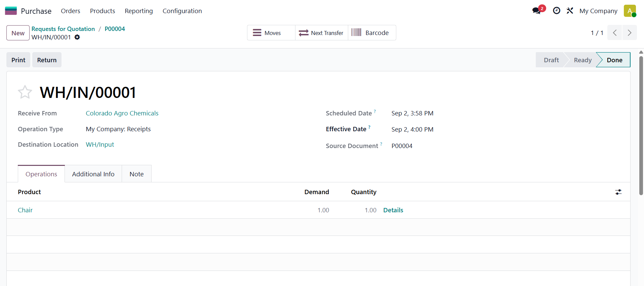Go to Requests for Quotation breadcrumb
The height and width of the screenshot is (286, 644).
(x=63, y=29)
